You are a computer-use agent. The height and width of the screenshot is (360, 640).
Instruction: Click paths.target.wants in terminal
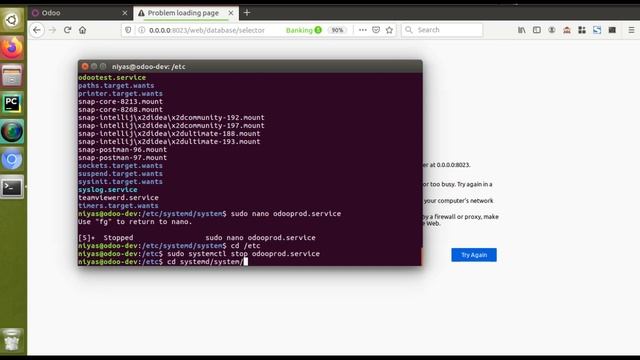coord(116,86)
